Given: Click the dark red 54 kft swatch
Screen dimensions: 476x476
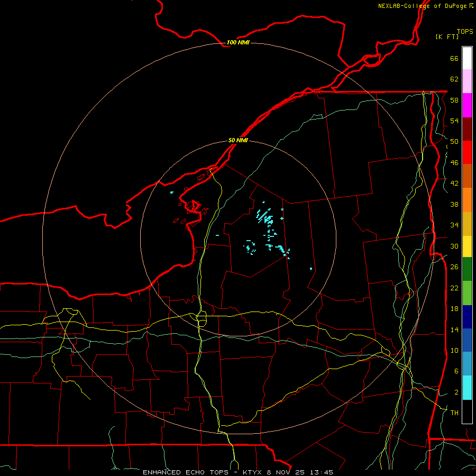Looking at the screenshot, I should pos(467,129).
